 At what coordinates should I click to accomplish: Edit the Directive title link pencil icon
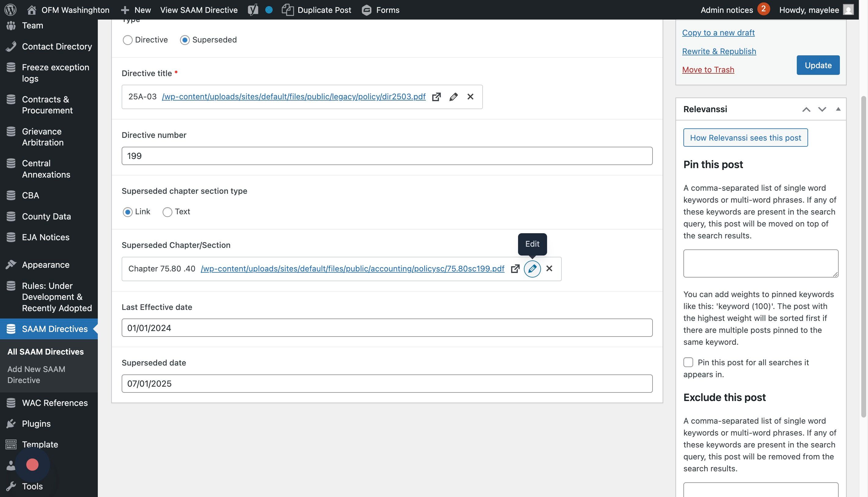coord(453,97)
